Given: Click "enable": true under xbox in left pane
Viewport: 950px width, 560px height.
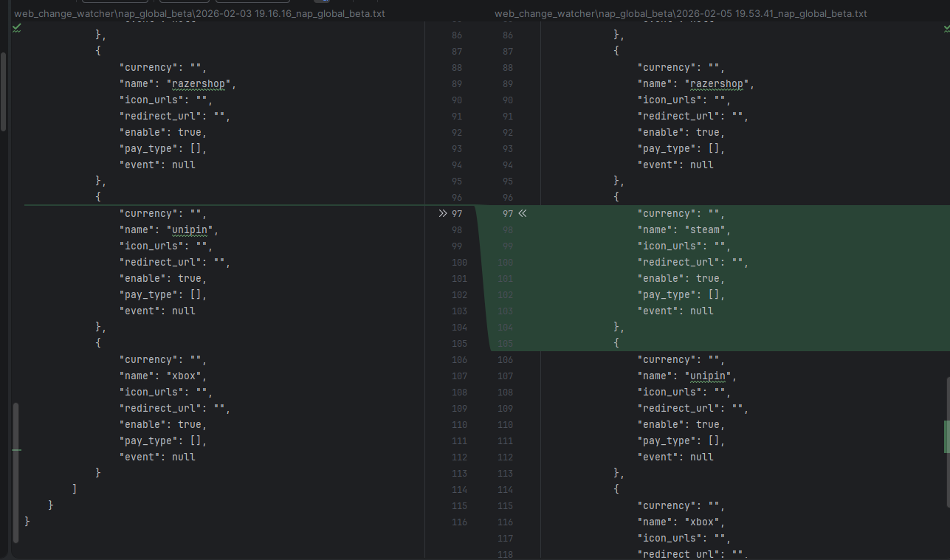Looking at the screenshot, I should click(162, 424).
